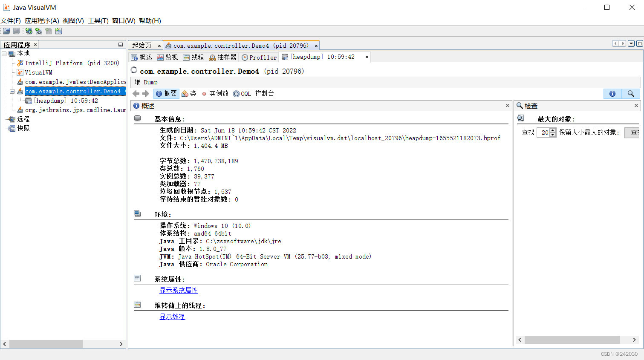The height and width of the screenshot is (360, 644).
Task: Open the 文件(F) menu
Action: click(11, 21)
